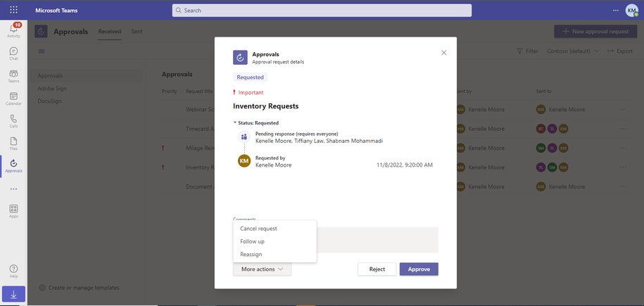Choose Cancel request from menu

[274, 229]
